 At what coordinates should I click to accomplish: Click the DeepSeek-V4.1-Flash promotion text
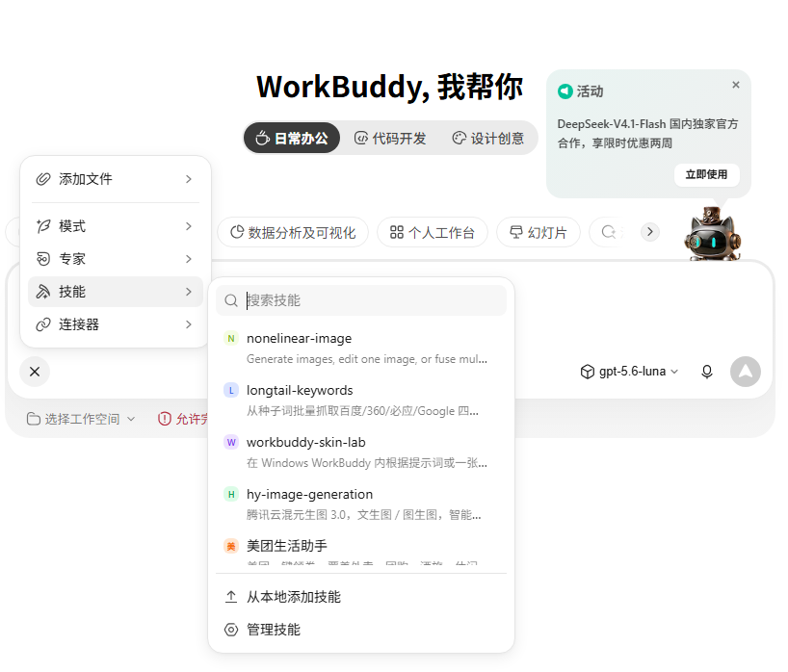(x=647, y=134)
